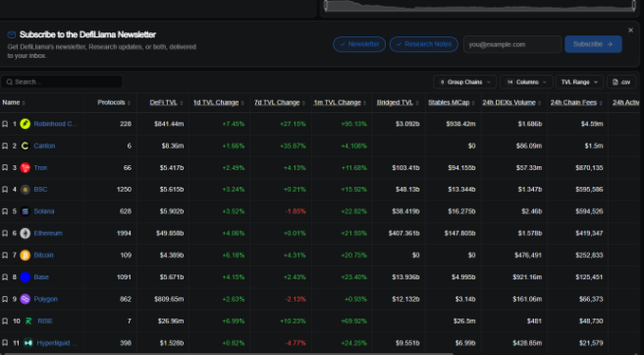This screenshot has width=644, height=355.
Task: Open the Canton chain link
Action: (x=45, y=146)
